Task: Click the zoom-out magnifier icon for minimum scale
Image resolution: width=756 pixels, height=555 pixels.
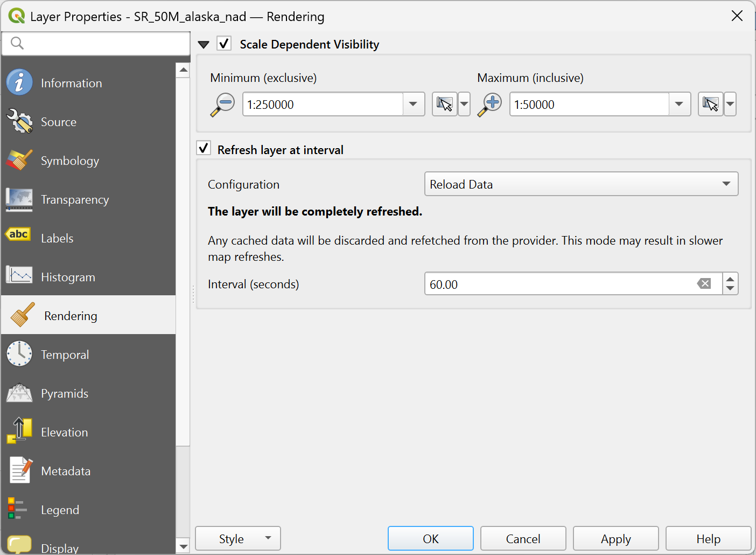Action: [222, 104]
